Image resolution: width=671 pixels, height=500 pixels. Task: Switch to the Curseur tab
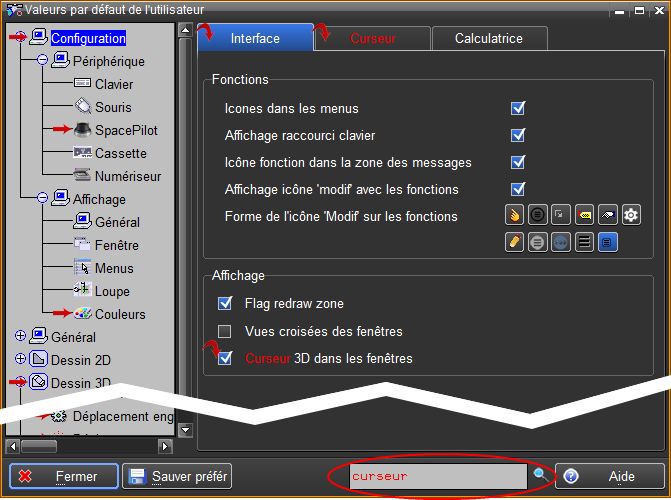[373, 39]
